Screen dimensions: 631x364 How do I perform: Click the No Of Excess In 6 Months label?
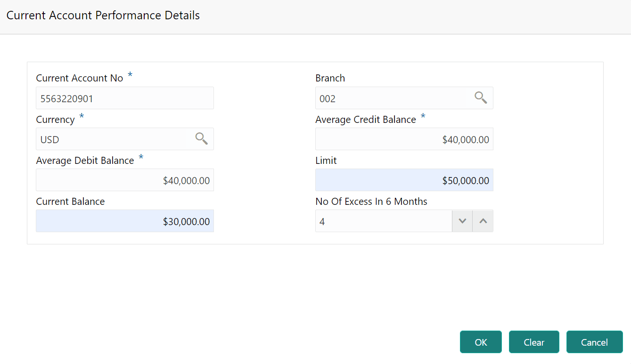(371, 202)
